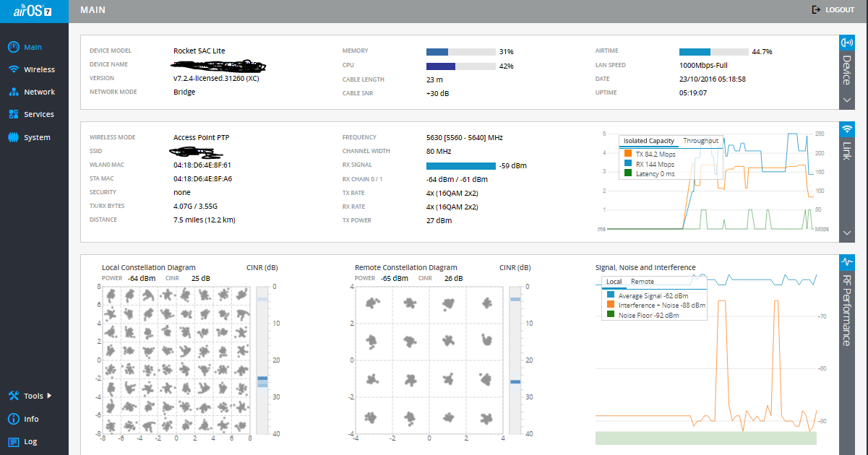Open Wireless settings via wifi icon
868x455 pixels.
[x=13, y=69]
